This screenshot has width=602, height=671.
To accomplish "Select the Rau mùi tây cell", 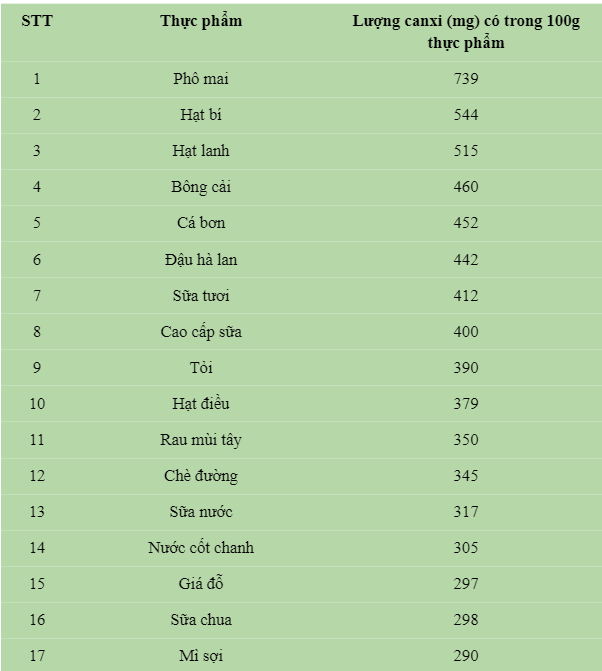I will tap(201, 440).
